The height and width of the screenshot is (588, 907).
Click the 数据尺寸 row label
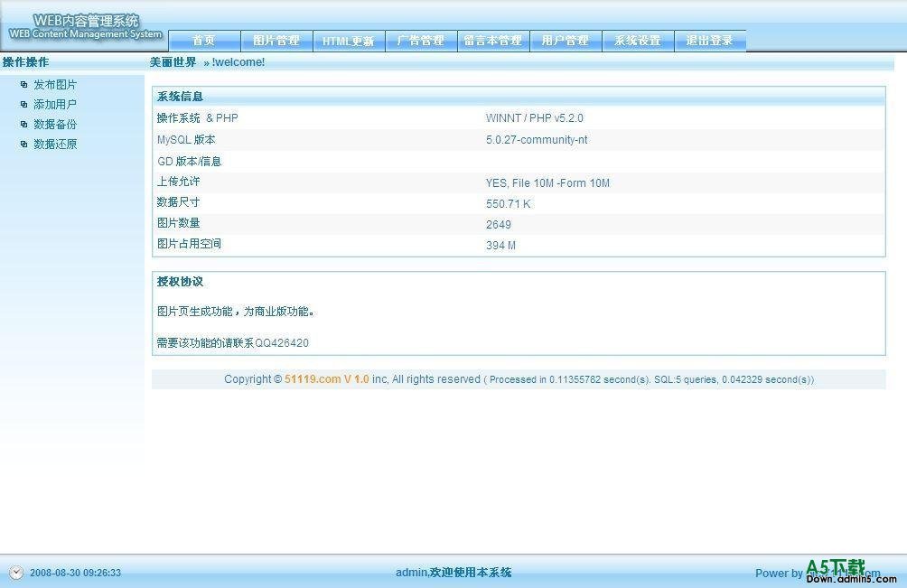click(x=178, y=202)
